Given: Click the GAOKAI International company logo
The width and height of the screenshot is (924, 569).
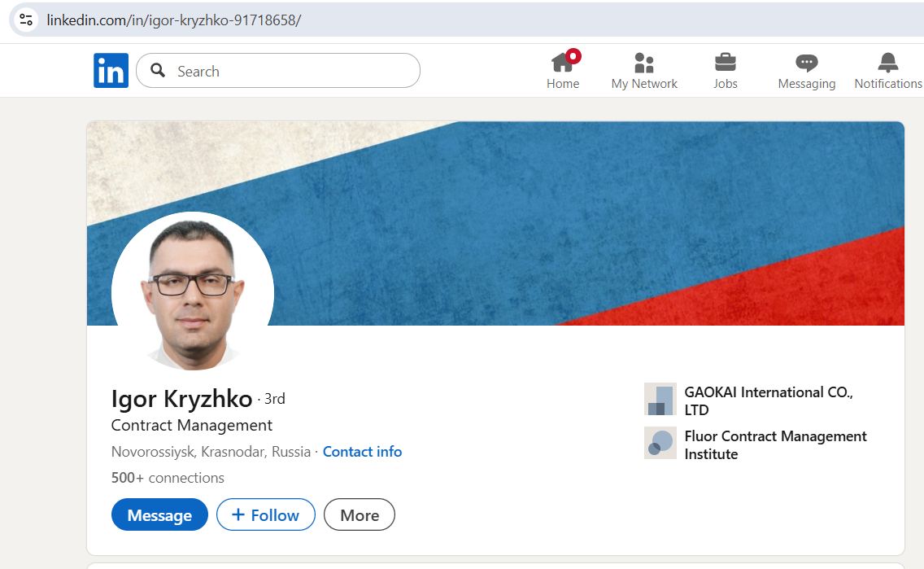Looking at the screenshot, I should point(660,399).
